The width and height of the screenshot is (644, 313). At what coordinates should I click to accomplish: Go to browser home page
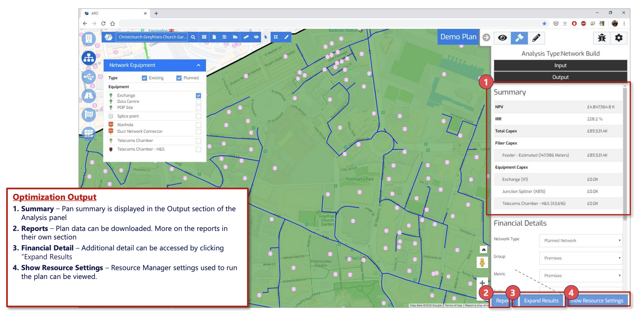tap(113, 23)
